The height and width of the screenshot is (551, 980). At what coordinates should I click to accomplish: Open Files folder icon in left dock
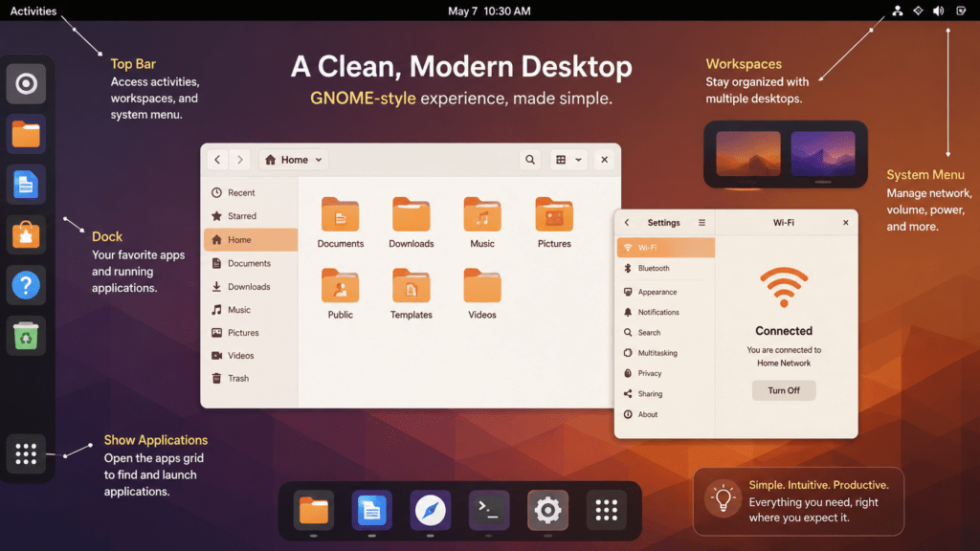click(x=26, y=134)
